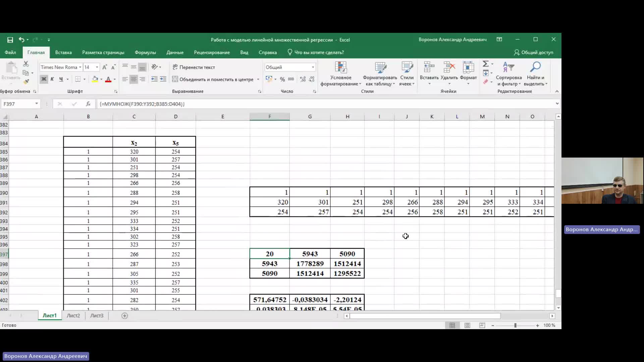644x362 pixels.
Task: Open Условное форматирование menu
Action: pyautogui.click(x=341, y=74)
